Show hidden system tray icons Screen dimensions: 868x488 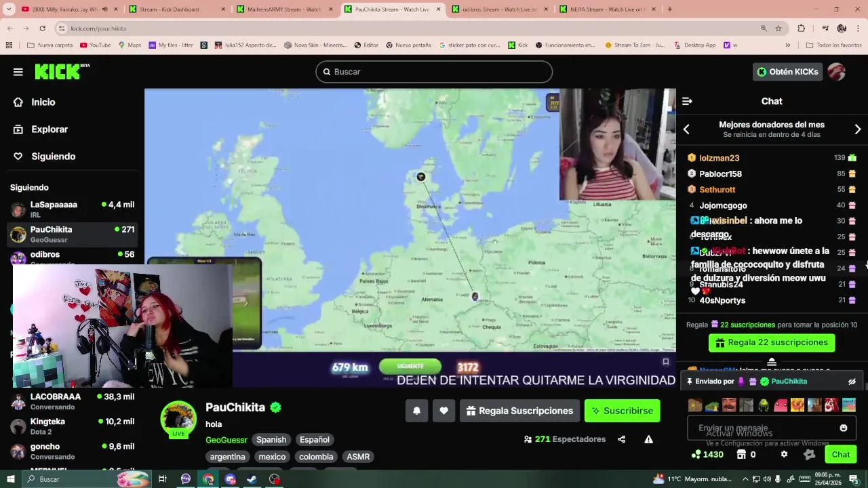point(745,479)
